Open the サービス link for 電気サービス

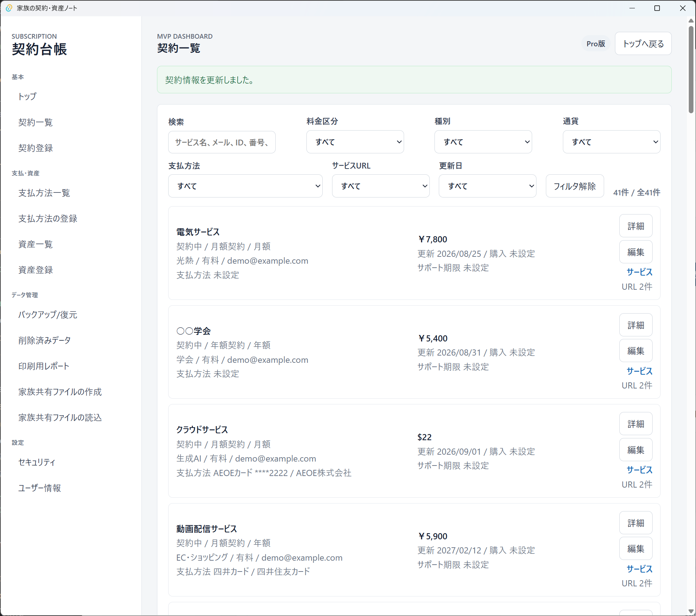click(x=639, y=272)
